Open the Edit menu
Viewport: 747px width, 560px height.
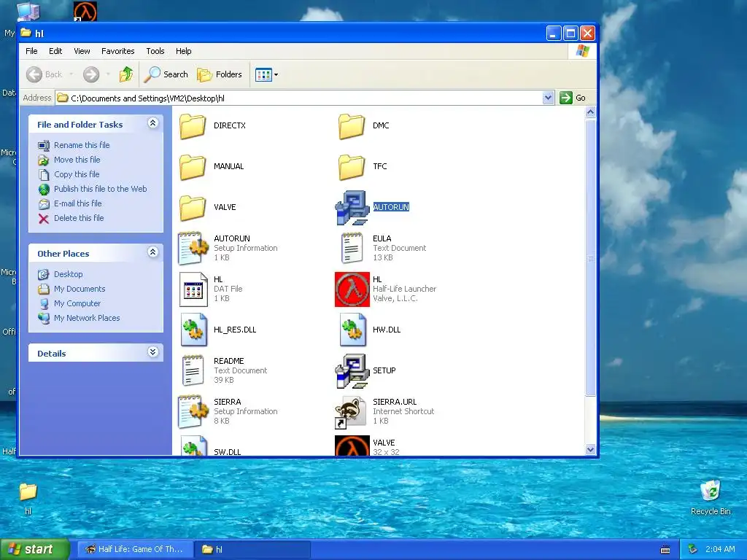click(55, 51)
